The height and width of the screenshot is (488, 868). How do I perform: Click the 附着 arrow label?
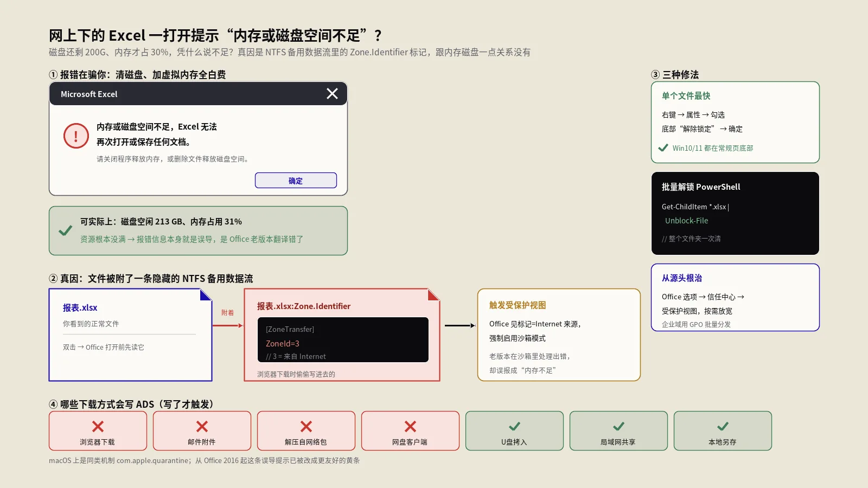228,313
